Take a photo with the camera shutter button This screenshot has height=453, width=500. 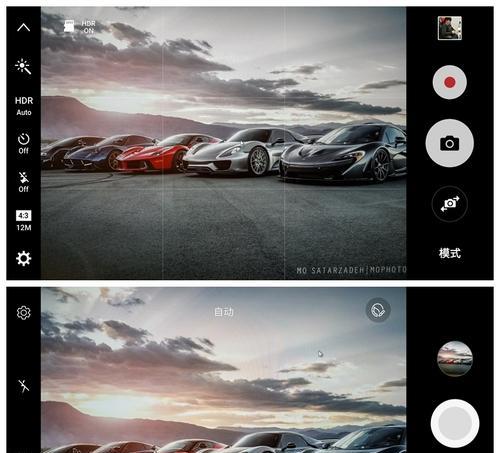point(450,143)
